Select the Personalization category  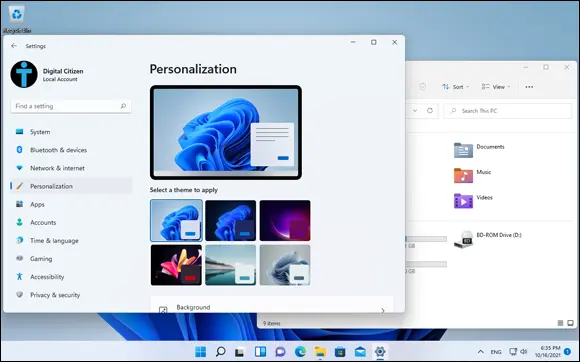click(71, 186)
